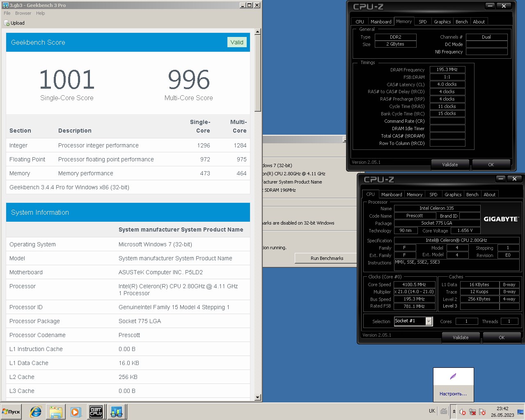The image size is (525, 420).
Task: Open CPU tab in upper CPU-Z window
Action: (x=360, y=22)
